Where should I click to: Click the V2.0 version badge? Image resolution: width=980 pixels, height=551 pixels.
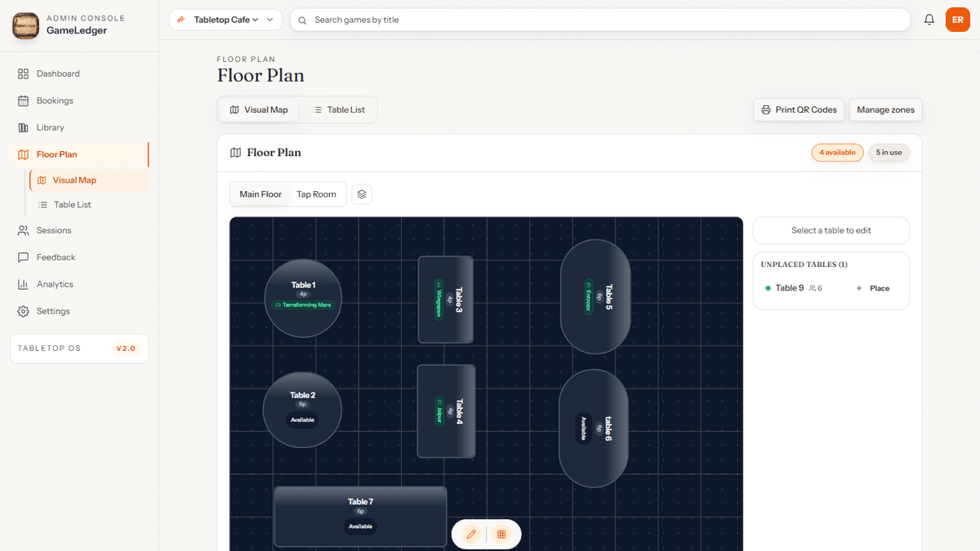pyautogui.click(x=126, y=349)
